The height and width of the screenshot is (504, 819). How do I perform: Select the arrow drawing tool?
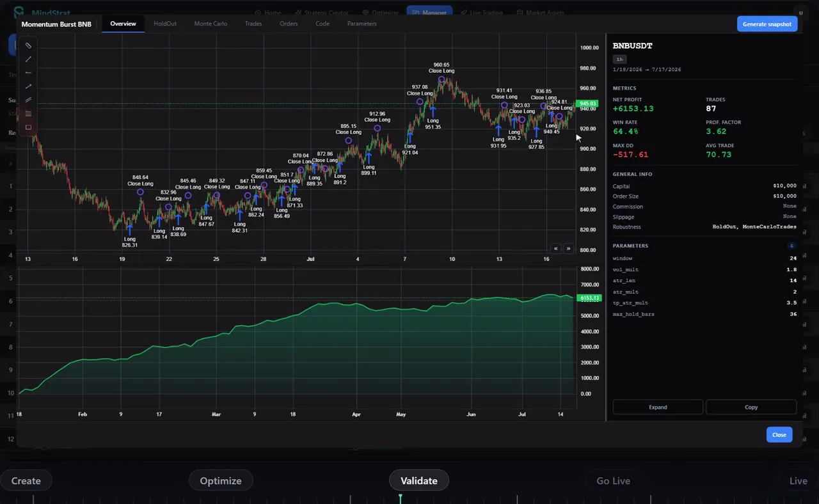tap(28, 86)
